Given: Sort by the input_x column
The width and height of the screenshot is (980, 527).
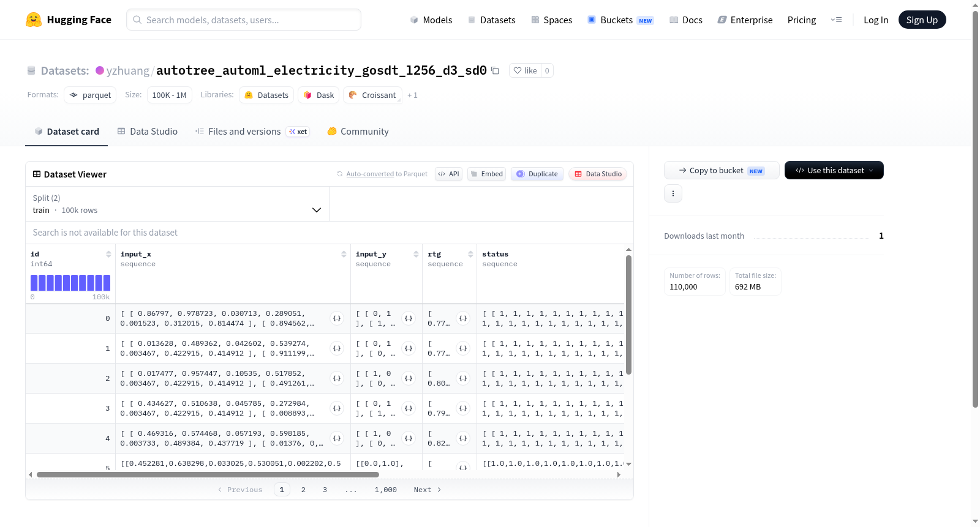Looking at the screenshot, I should coord(344,254).
